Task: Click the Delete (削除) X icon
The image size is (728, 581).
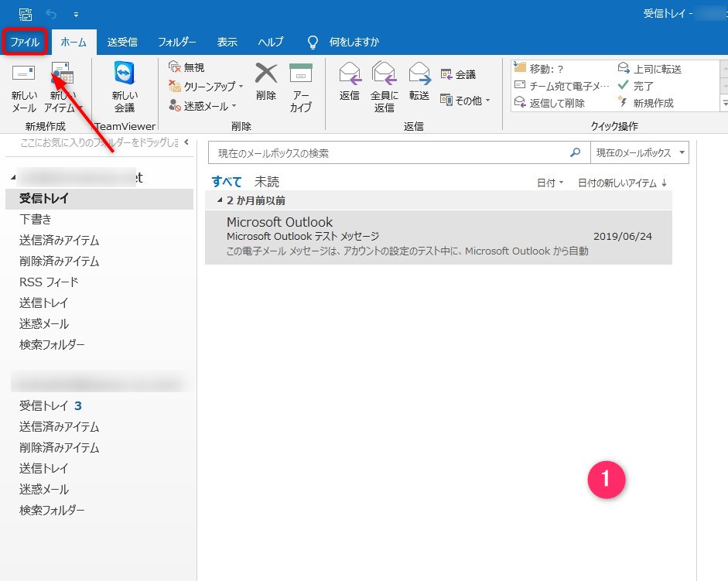Action: 265,74
